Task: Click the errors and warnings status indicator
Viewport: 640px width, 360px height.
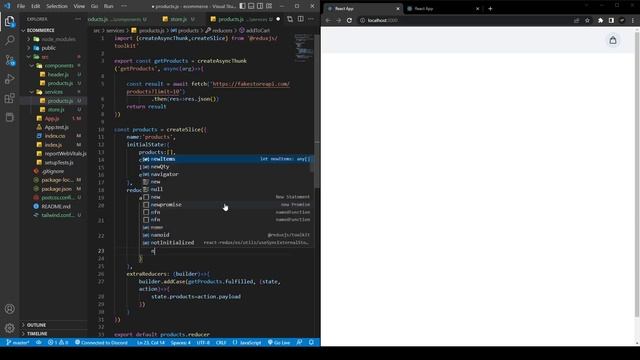Action: pos(58,342)
